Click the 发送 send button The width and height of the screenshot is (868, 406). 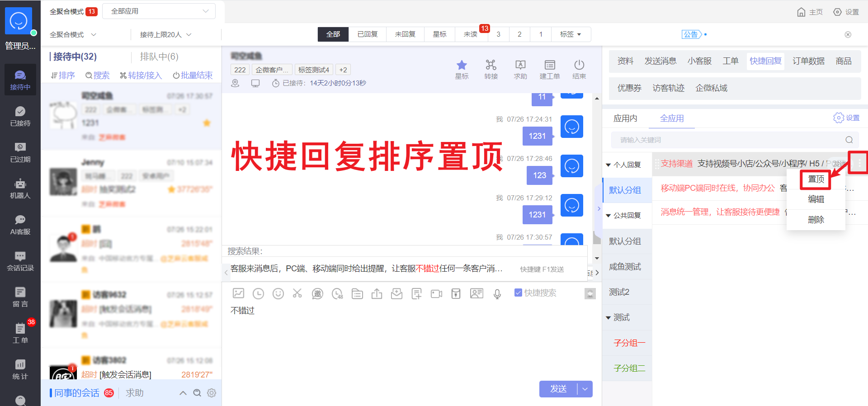(x=558, y=389)
